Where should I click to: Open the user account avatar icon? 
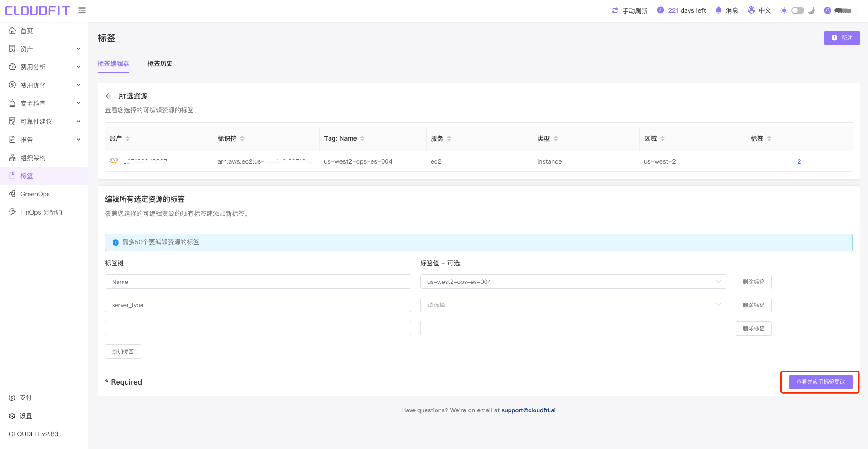click(828, 10)
